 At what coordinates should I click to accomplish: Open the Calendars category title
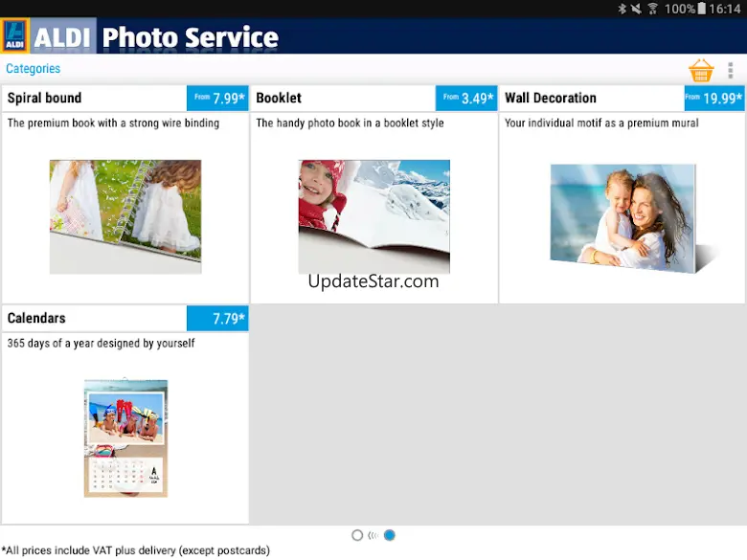pos(36,318)
